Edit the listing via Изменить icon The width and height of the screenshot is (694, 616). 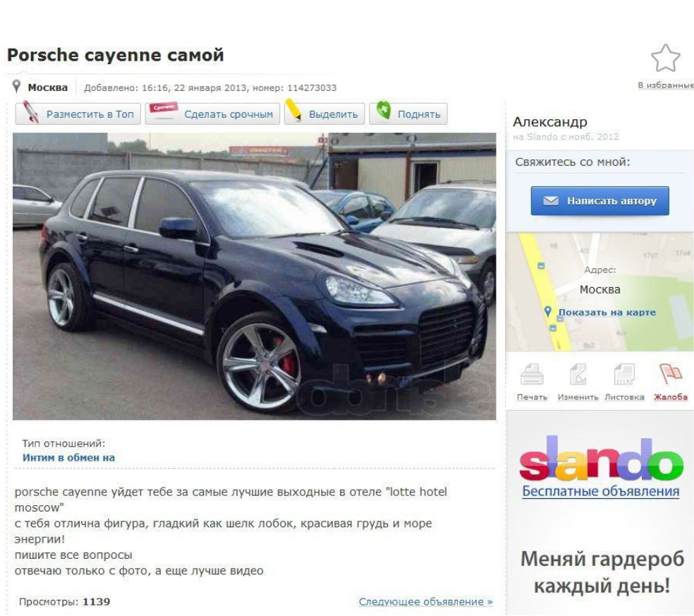[578, 375]
